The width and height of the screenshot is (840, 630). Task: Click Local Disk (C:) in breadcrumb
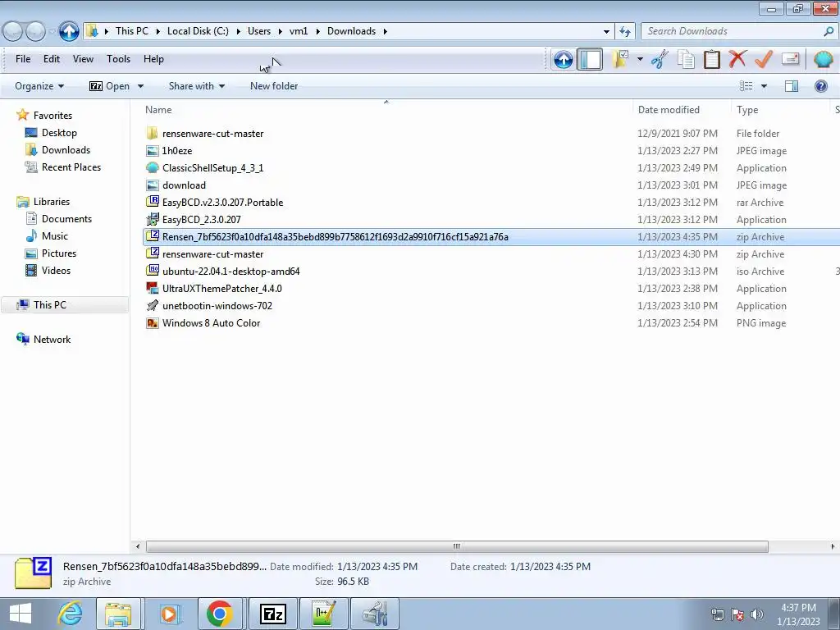(198, 31)
